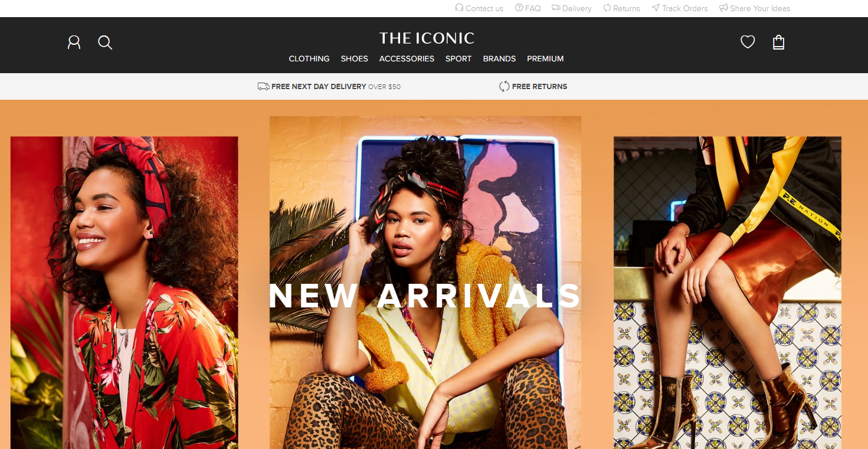Go to the Sport category
Viewport: 868px width, 449px height.
coord(458,58)
